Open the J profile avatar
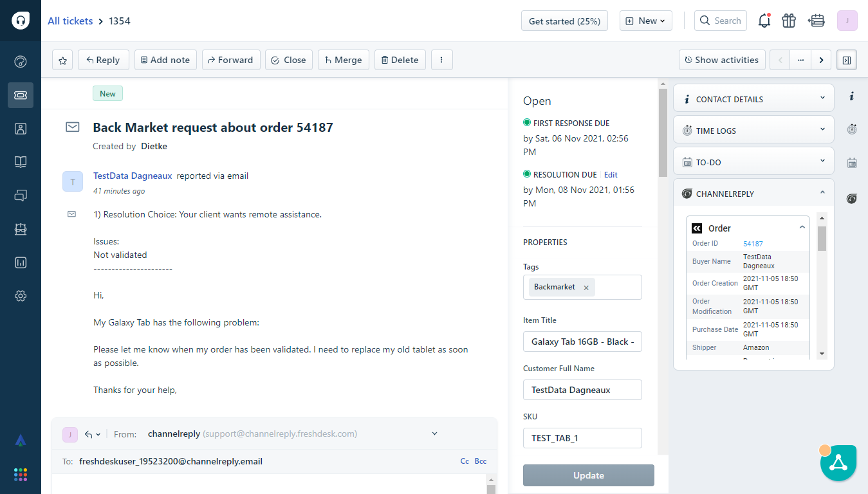Viewport: 868px width, 494px height. pos(847,21)
